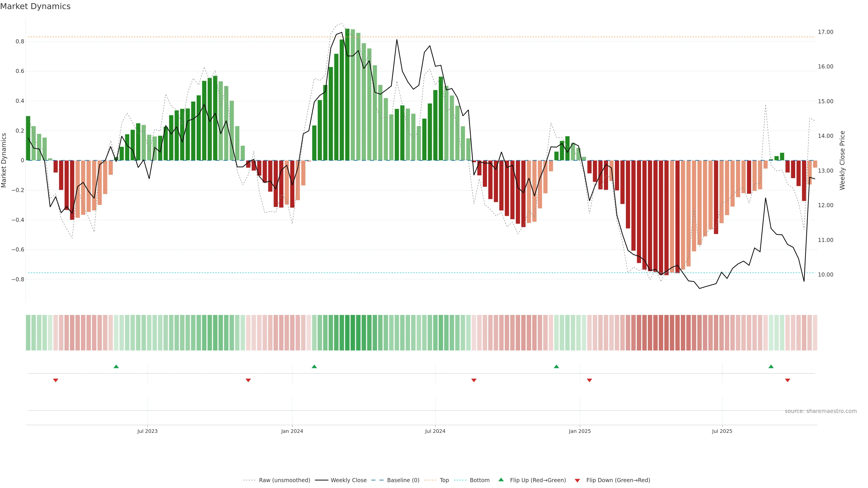Click the first red flip-down marker at far left
Viewport: 868px width, 488px height.
pos(56,380)
